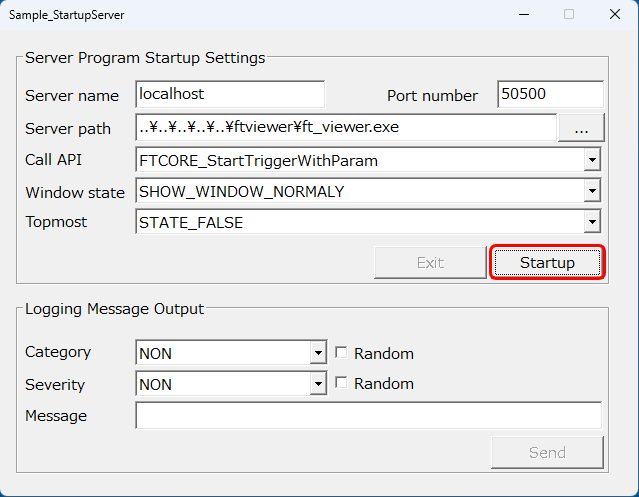Image resolution: width=639 pixels, height=497 pixels.
Task: Click inside the Server path text field
Action: (x=345, y=127)
